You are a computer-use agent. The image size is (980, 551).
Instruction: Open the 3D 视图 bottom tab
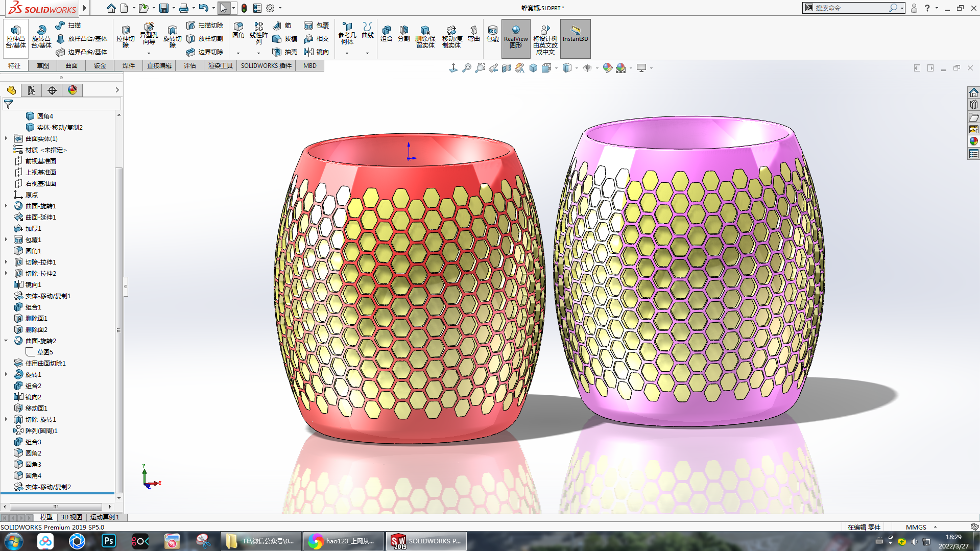pos(71,517)
